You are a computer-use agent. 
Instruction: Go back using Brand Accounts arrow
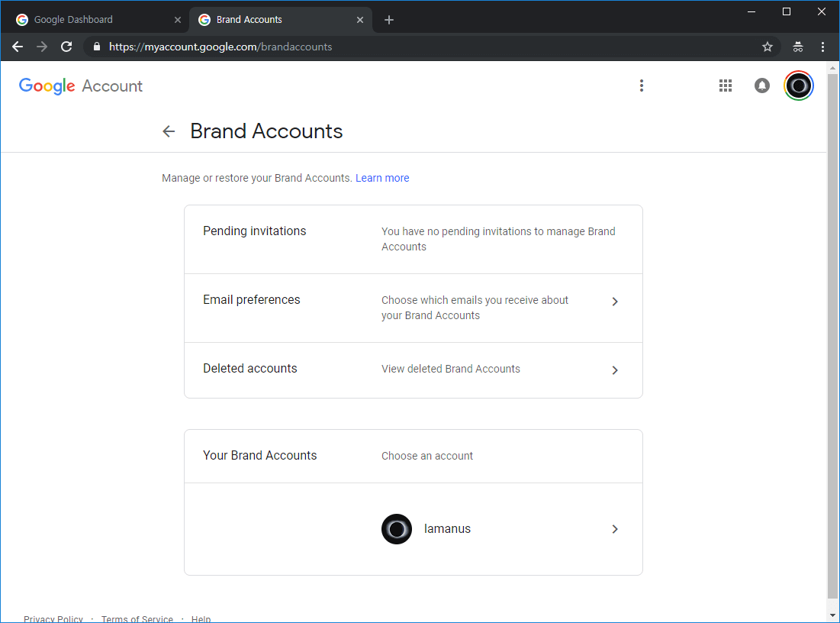click(x=169, y=131)
